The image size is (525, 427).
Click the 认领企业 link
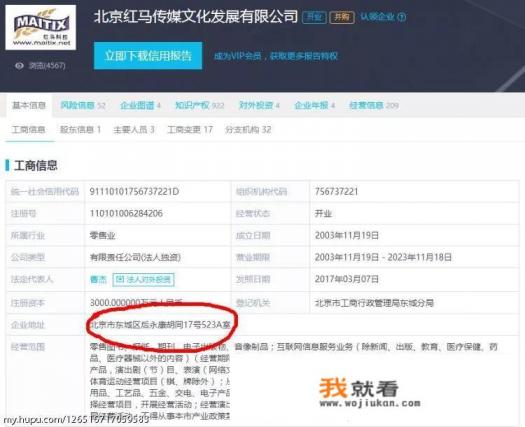click(377, 16)
